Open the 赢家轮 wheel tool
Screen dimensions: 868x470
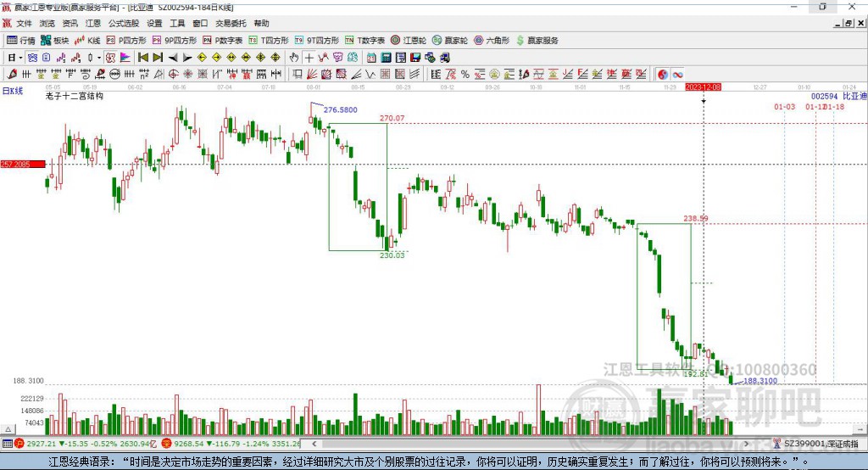(x=450, y=41)
